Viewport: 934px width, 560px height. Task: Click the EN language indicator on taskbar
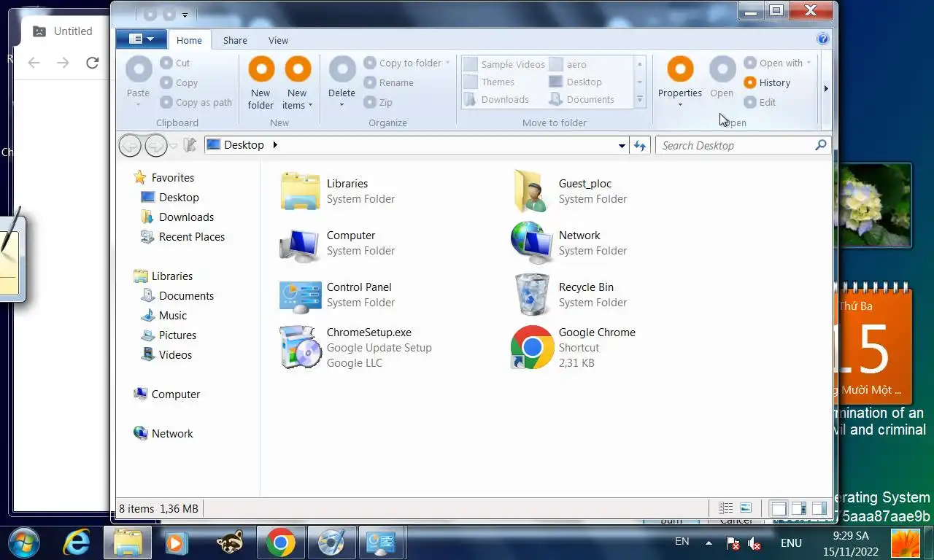(682, 542)
